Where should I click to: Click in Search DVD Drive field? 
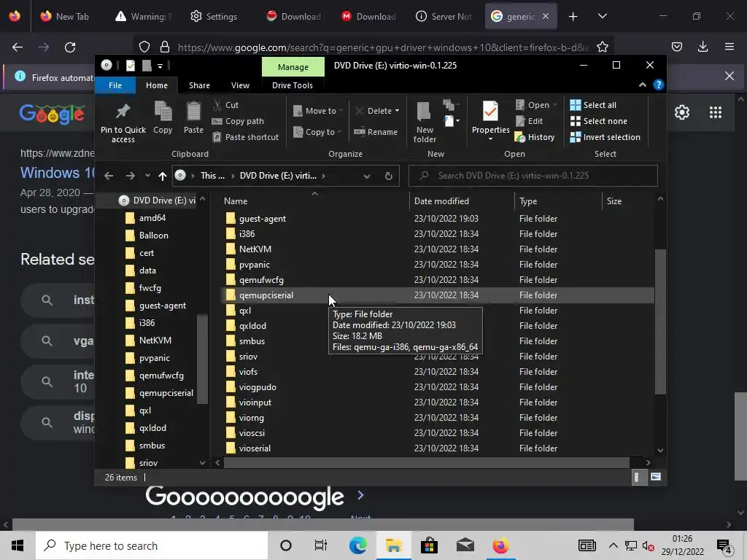533,176
